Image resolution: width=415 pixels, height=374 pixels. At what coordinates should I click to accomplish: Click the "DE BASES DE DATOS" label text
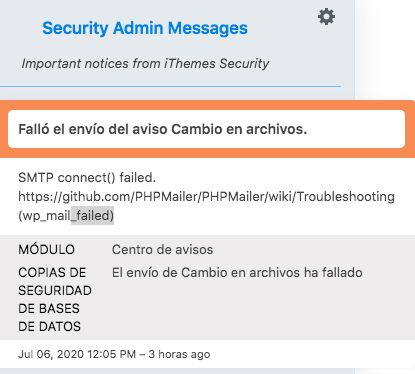49,317
